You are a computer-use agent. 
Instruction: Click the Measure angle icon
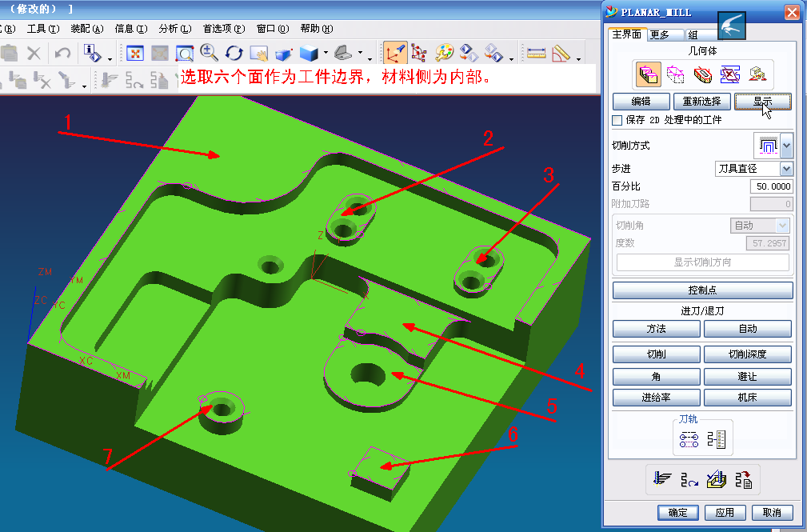coord(561,53)
